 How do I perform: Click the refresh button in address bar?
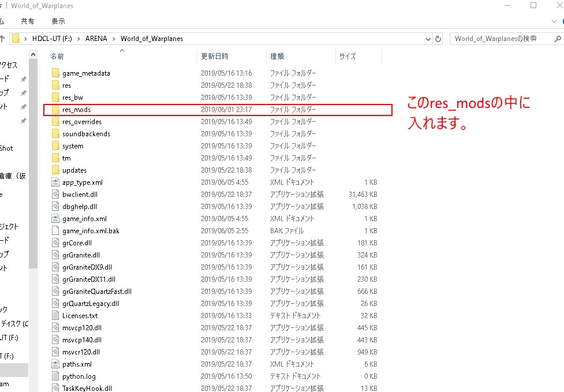[438, 39]
